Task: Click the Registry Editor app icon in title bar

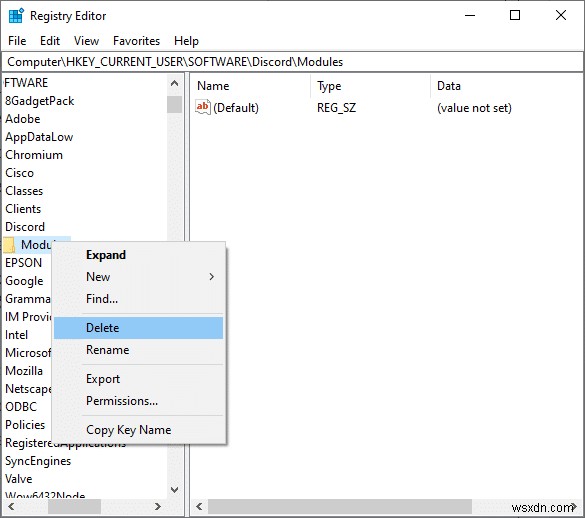Action: (x=16, y=16)
